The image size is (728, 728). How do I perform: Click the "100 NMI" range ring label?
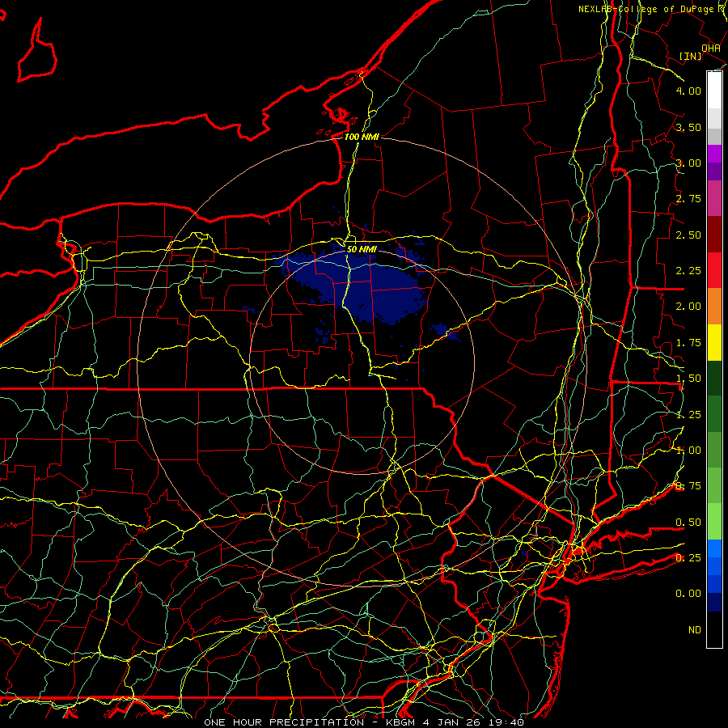pos(362,137)
